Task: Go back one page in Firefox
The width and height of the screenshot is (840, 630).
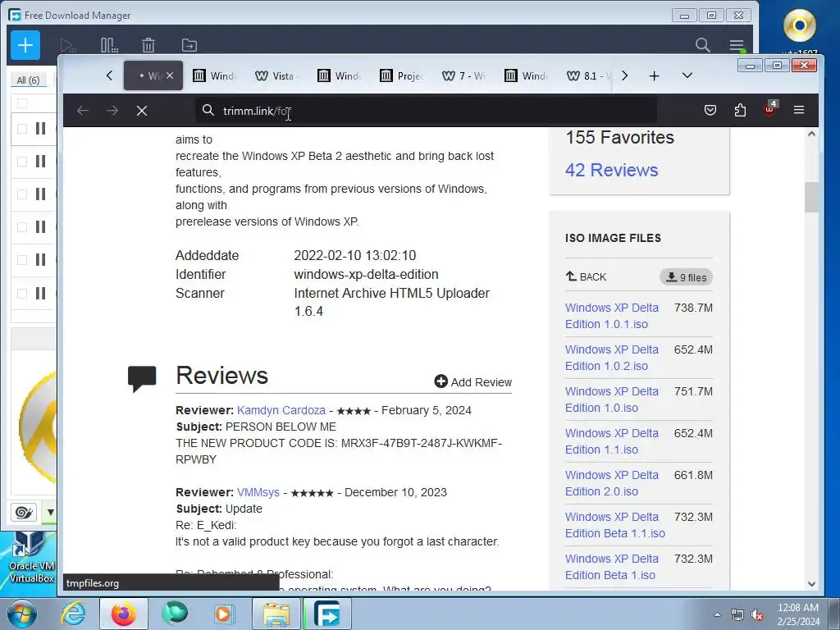Action: pyautogui.click(x=83, y=111)
